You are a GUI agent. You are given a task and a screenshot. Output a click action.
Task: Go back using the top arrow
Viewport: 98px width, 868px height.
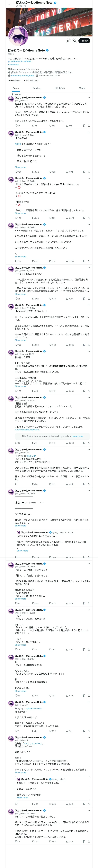tap(9, 4)
